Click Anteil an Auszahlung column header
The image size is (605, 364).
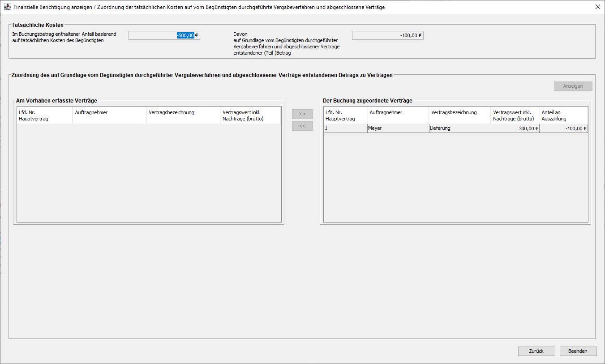[x=563, y=116]
